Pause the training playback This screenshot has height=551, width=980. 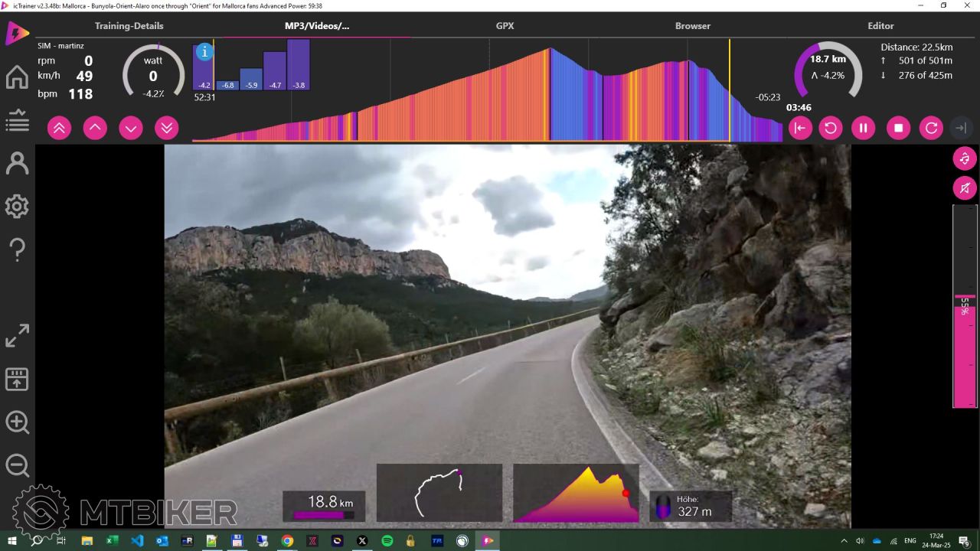(x=863, y=128)
